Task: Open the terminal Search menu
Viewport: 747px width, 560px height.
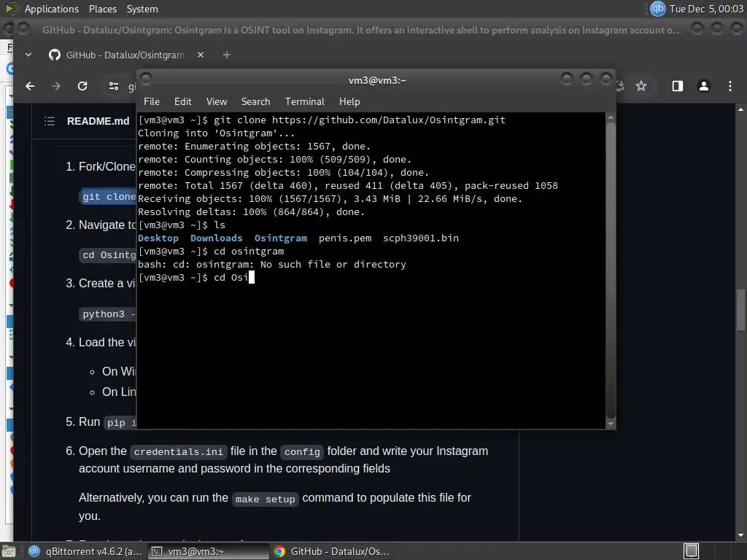Action: point(255,101)
